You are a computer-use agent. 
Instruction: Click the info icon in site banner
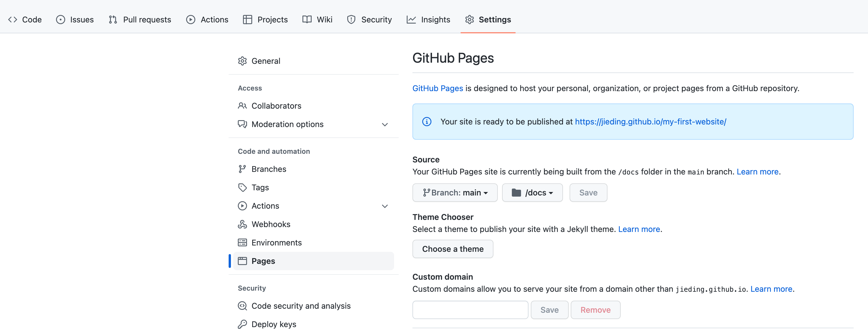pos(427,122)
